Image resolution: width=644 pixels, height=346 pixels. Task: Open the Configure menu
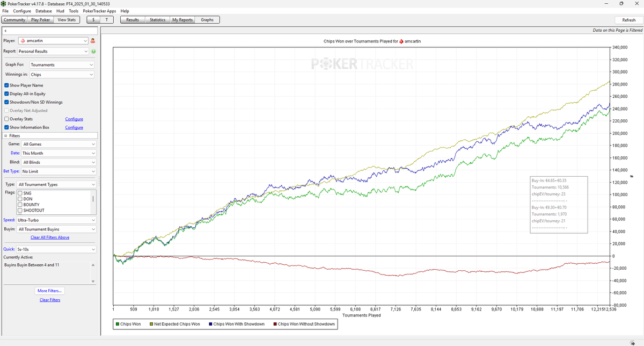click(x=22, y=11)
